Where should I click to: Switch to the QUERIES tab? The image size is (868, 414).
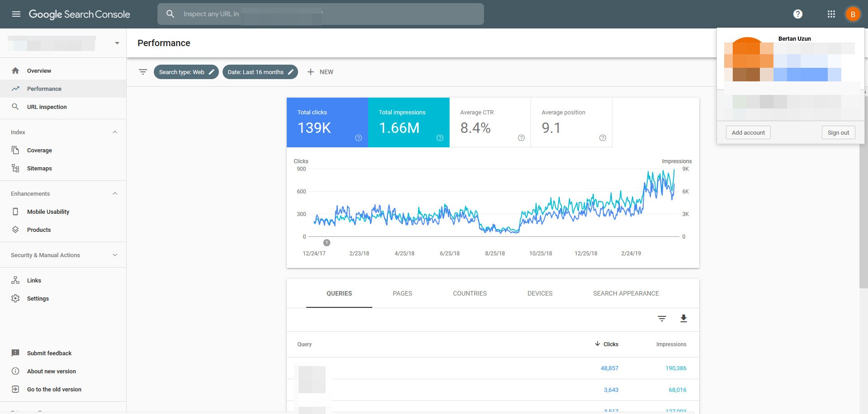click(x=339, y=293)
